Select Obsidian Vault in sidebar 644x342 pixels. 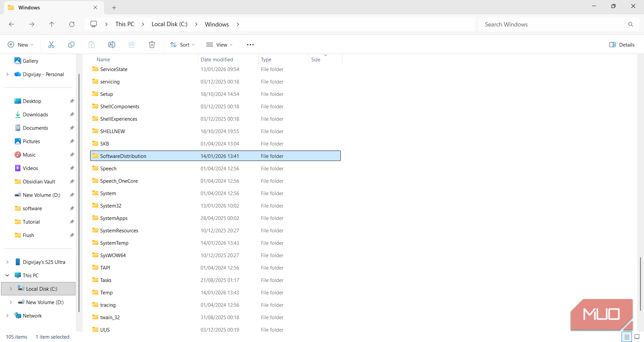click(x=39, y=181)
